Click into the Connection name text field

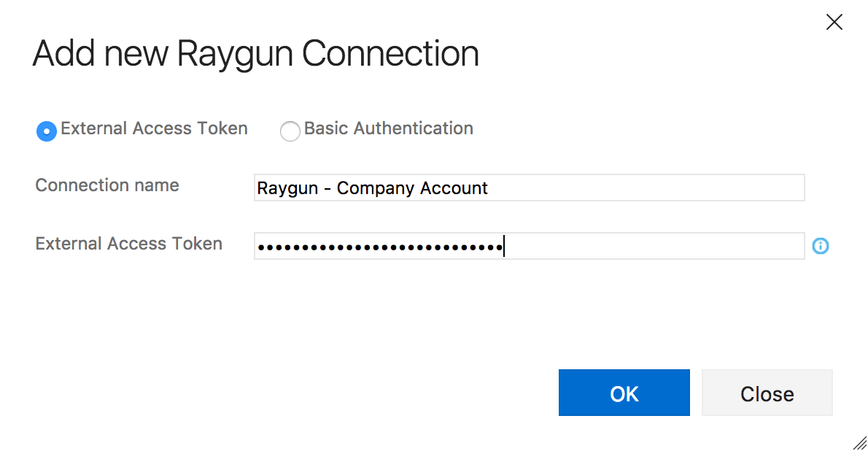click(529, 188)
